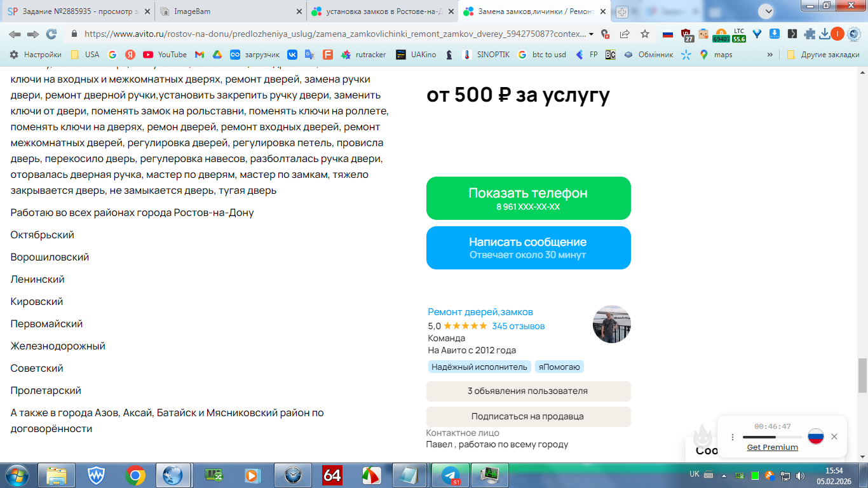Close the ImageBam tab
The height and width of the screenshot is (488, 868).
click(x=299, y=11)
